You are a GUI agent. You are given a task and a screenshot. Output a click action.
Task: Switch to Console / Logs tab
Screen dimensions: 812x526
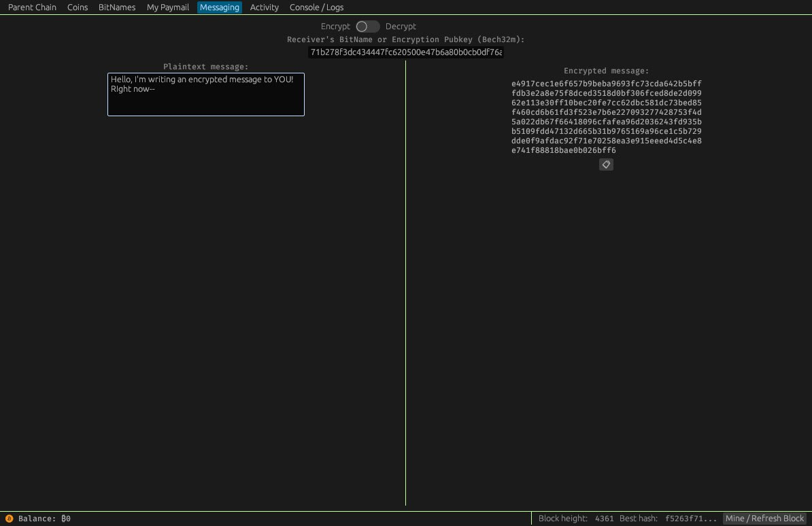tap(316, 7)
